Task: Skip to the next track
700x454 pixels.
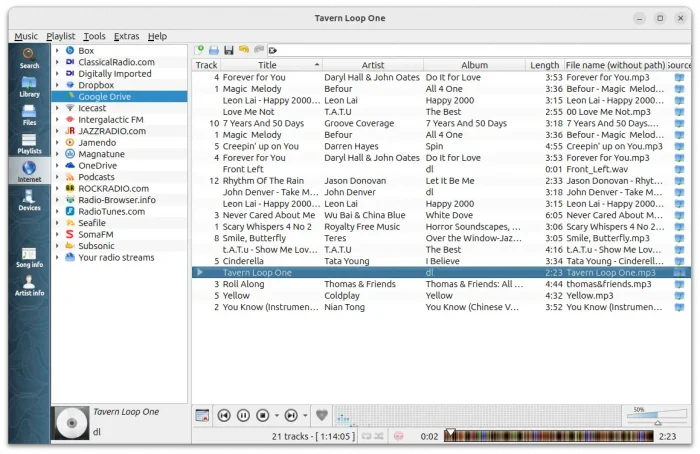Action: pos(291,416)
